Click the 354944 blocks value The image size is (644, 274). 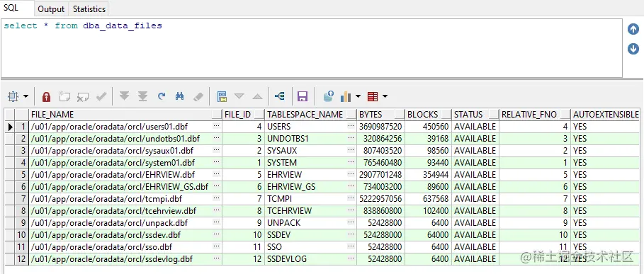tap(436, 175)
